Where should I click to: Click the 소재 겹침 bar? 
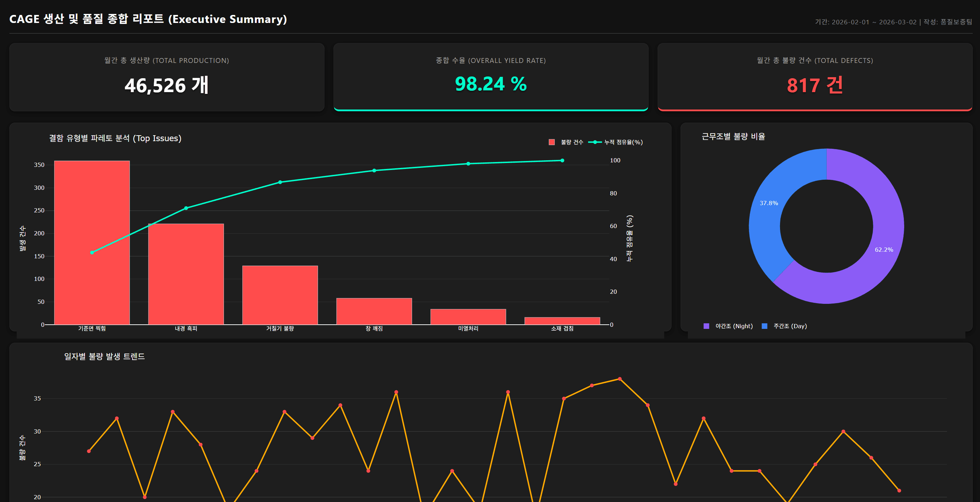click(x=562, y=321)
